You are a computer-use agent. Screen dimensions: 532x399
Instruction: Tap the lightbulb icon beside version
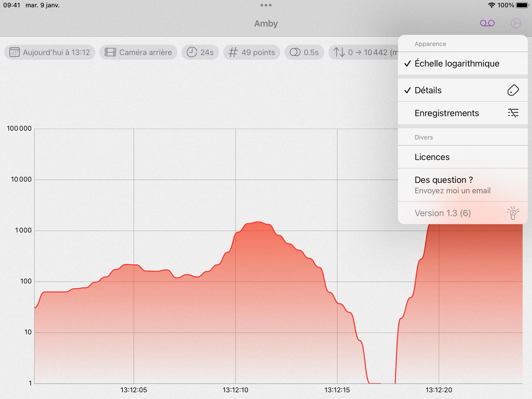click(513, 213)
